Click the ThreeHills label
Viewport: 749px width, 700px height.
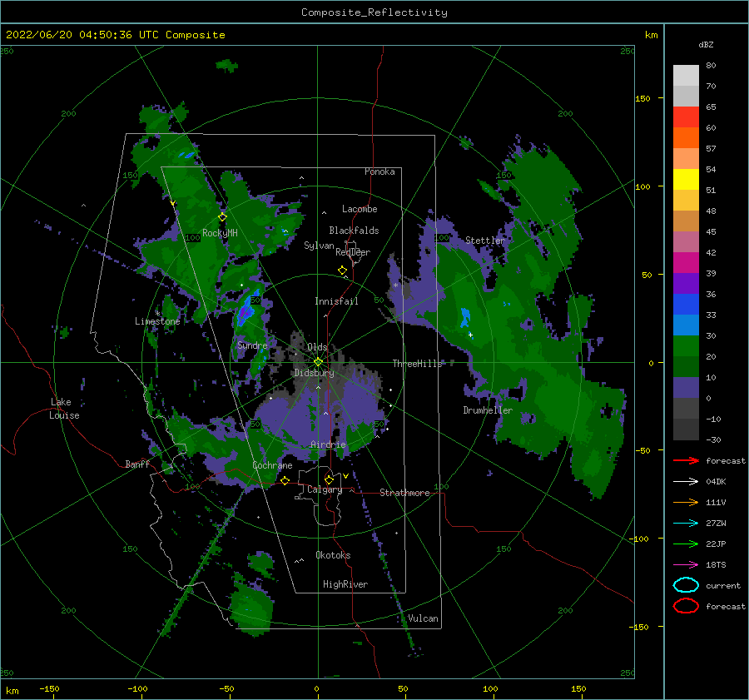coord(418,364)
